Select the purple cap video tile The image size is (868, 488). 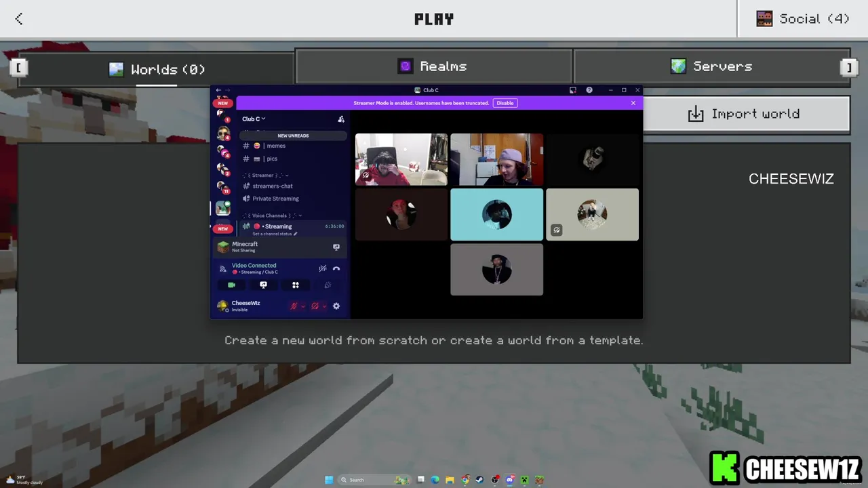(496, 159)
